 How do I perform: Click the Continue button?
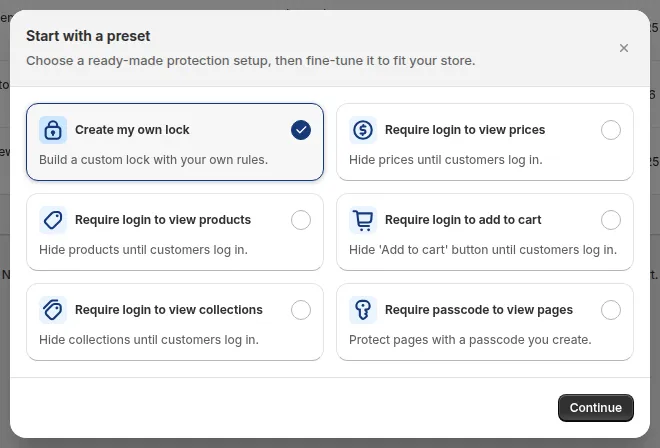click(x=596, y=408)
